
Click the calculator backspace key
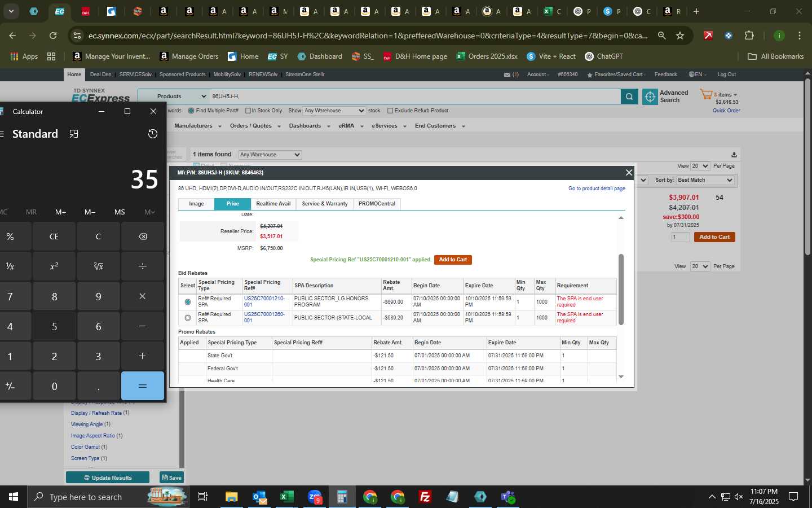click(142, 237)
